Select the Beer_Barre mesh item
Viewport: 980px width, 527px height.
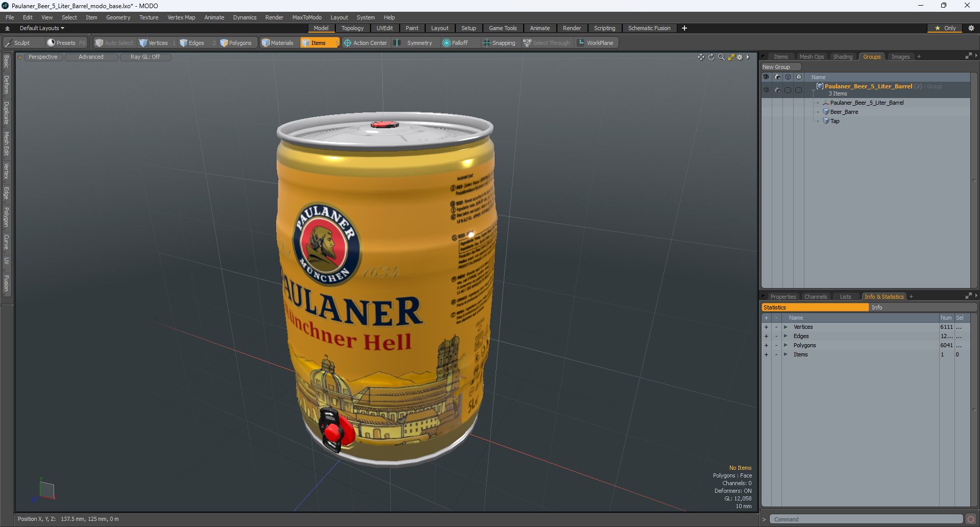[x=844, y=112]
